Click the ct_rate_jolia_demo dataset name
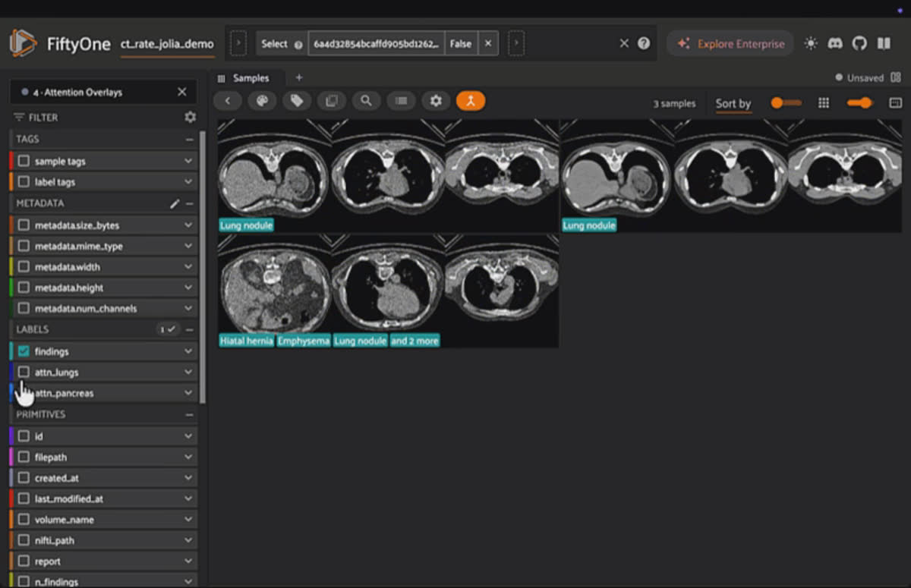This screenshot has height=588, width=911. click(x=167, y=44)
